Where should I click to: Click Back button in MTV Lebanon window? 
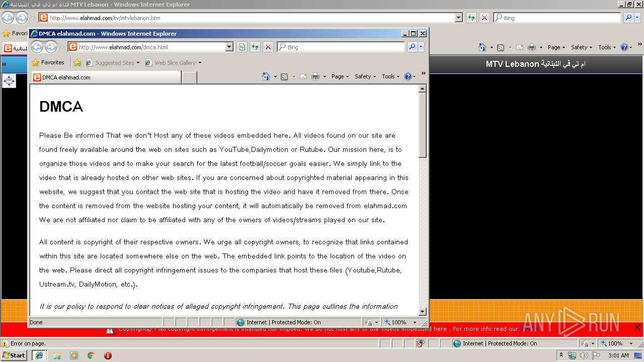coord(8,18)
